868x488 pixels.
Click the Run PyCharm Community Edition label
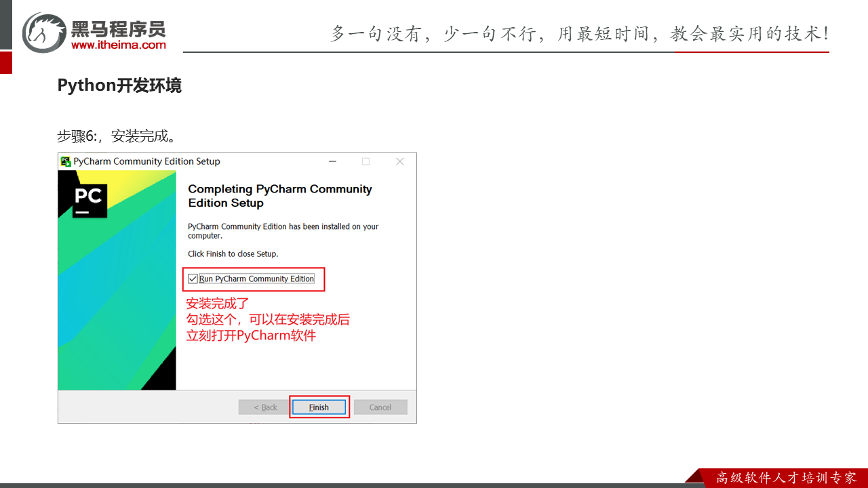point(256,279)
